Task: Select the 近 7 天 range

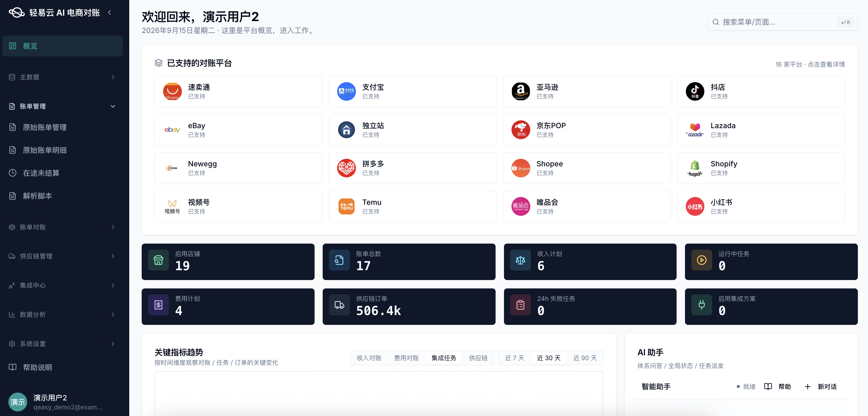Action: coord(515,358)
